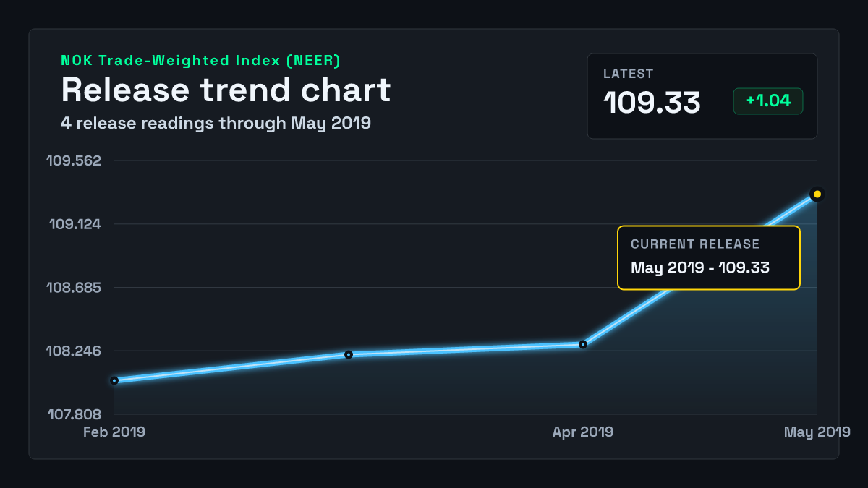This screenshot has height=488, width=868.
Task: Select the April 2019 data point on the line
Action: pos(583,344)
